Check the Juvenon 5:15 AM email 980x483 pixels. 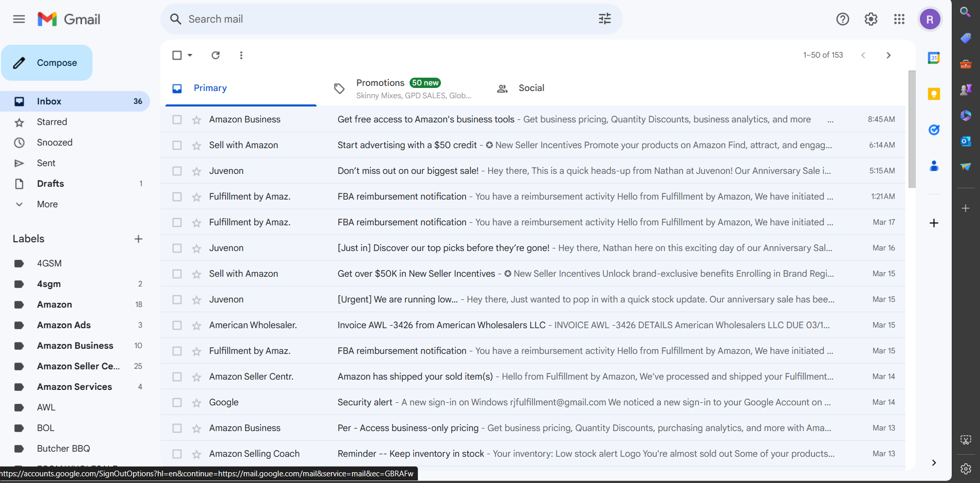(x=177, y=171)
